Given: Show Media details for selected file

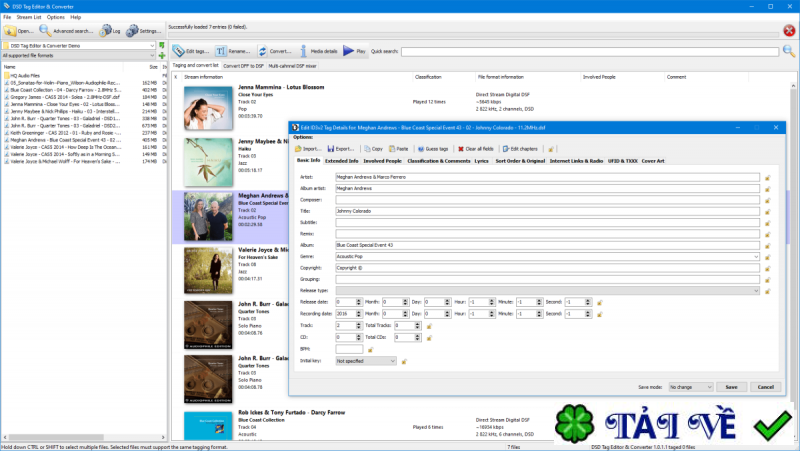Looking at the screenshot, I should [319, 50].
